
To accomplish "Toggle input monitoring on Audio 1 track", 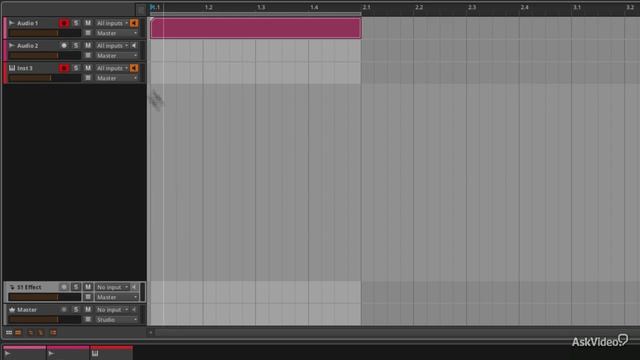I will 134,23.
